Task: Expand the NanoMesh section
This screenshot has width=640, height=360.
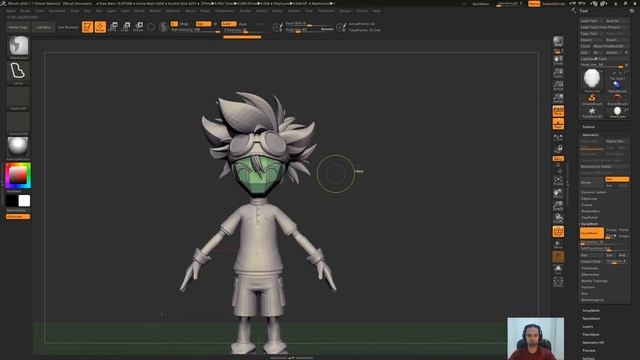Action: tap(591, 318)
